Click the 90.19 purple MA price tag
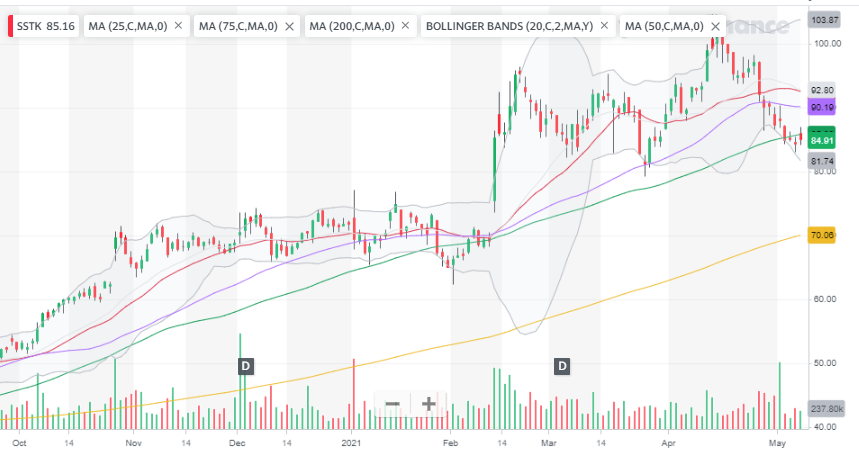This screenshot has width=859, height=457. click(x=822, y=106)
